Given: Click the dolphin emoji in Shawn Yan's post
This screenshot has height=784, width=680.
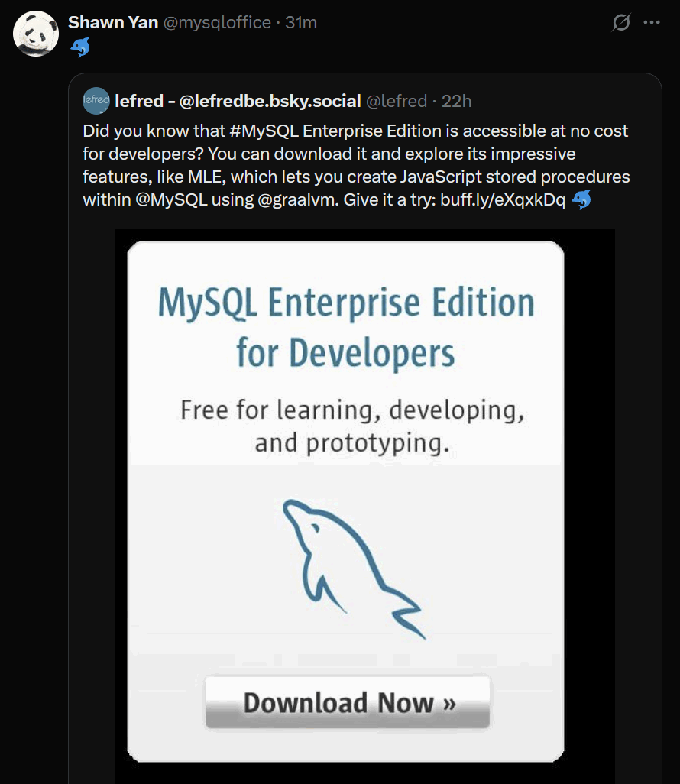Looking at the screenshot, I should click(81, 46).
